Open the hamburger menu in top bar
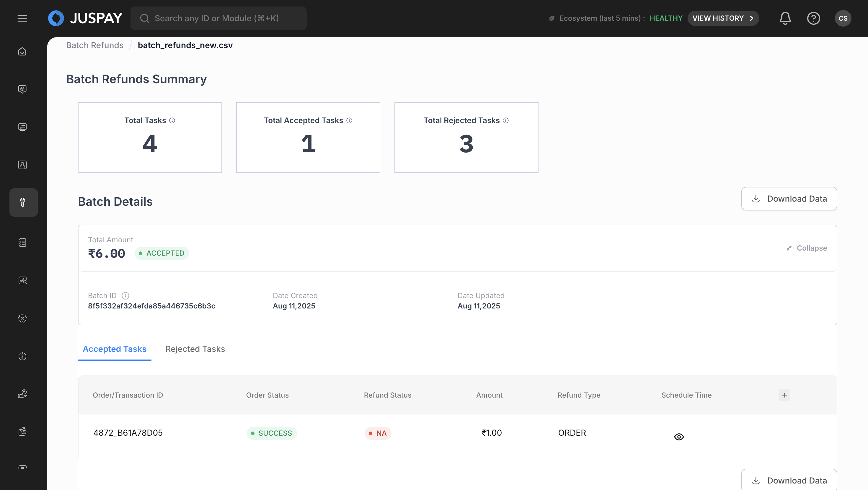 tap(22, 18)
